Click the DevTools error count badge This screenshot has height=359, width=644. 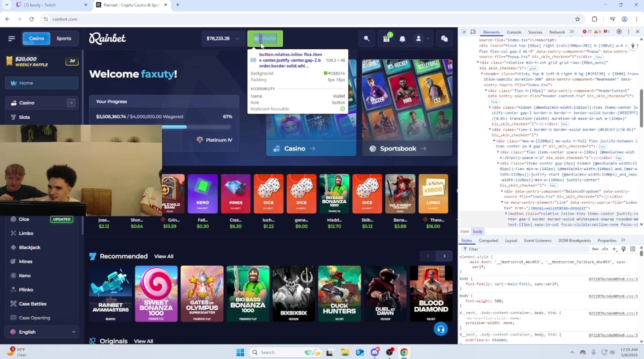[x=587, y=32]
